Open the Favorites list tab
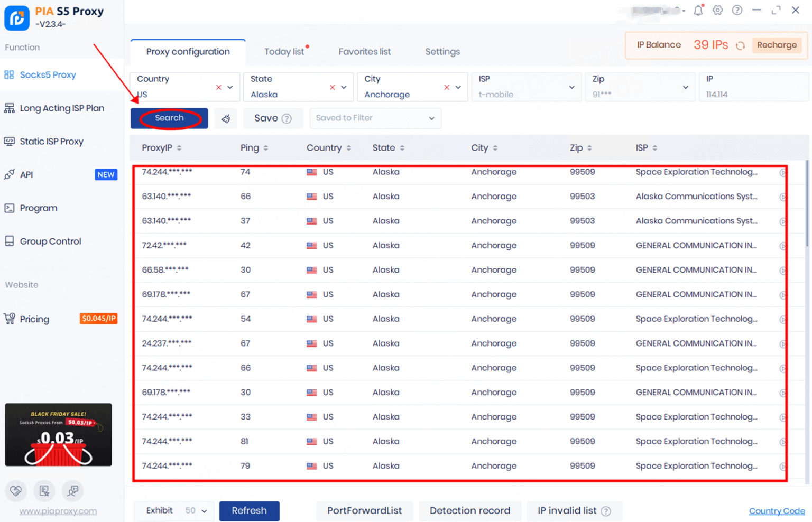This screenshot has height=522, width=812. pos(364,51)
